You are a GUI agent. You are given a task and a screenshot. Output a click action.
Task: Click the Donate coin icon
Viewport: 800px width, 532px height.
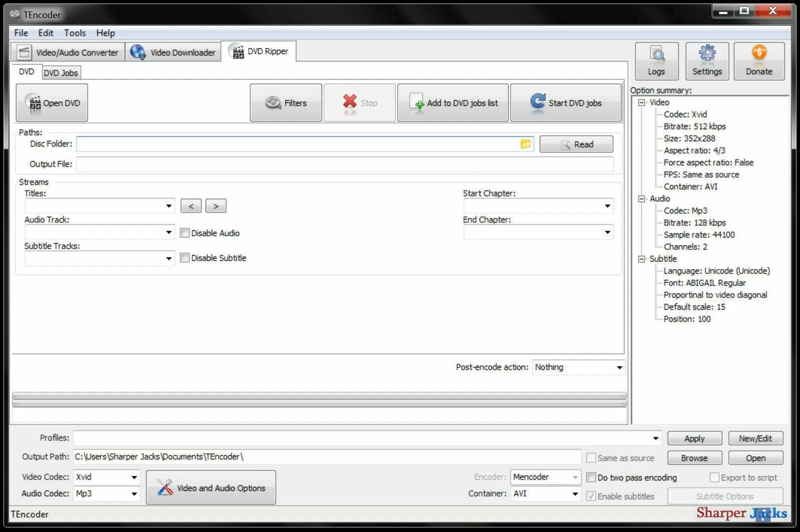pyautogui.click(x=759, y=54)
